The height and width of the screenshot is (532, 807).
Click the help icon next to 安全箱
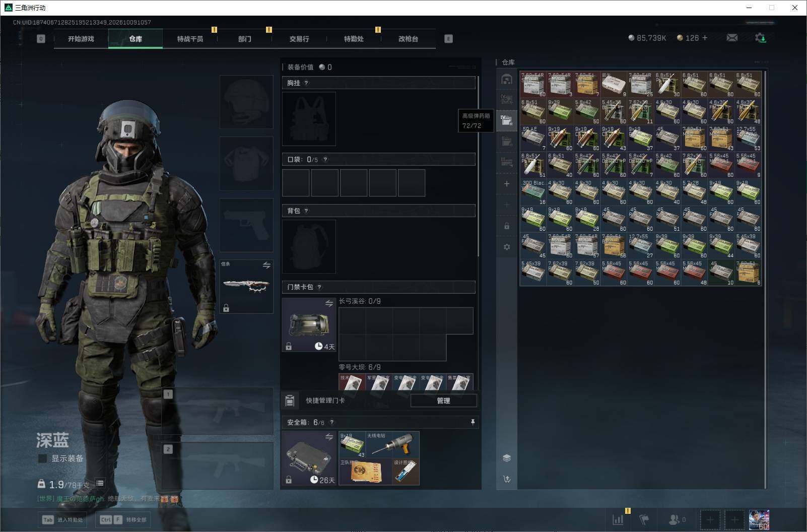click(331, 423)
